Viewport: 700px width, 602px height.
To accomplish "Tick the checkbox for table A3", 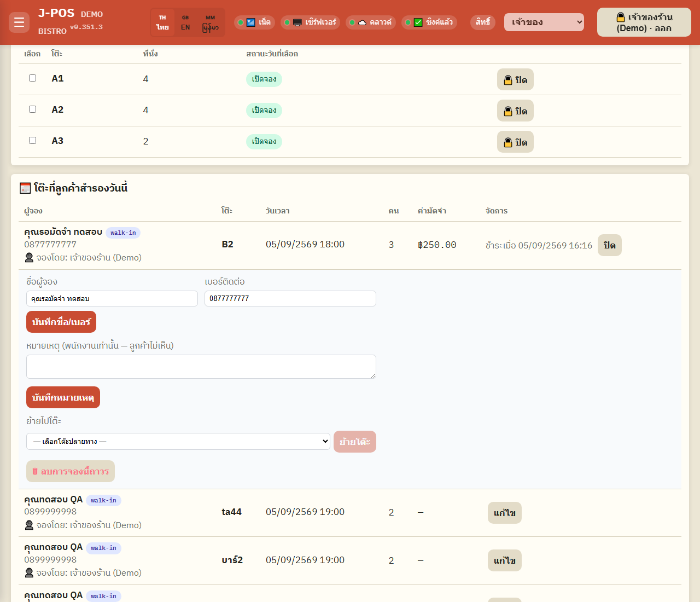I will click(33, 141).
